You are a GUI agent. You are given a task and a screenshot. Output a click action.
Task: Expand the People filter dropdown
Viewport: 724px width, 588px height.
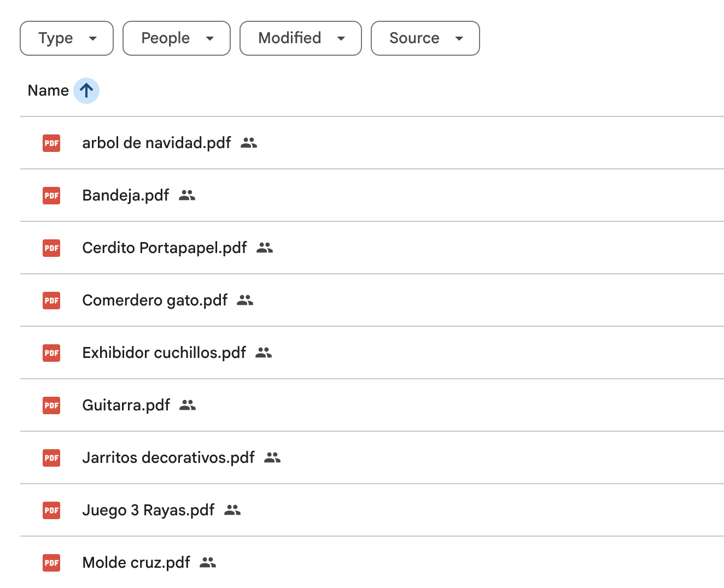[176, 38]
